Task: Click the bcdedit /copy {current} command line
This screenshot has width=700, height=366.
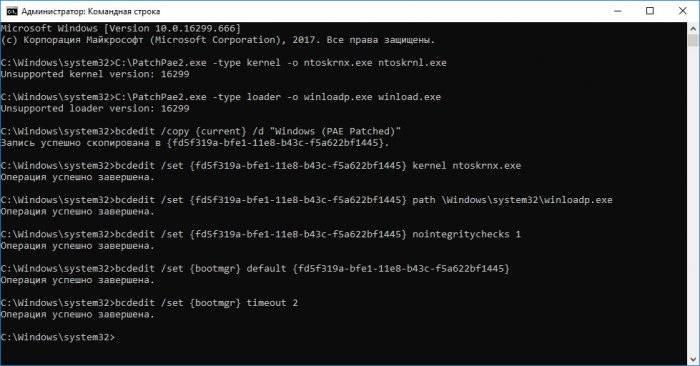Action: click(258, 131)
